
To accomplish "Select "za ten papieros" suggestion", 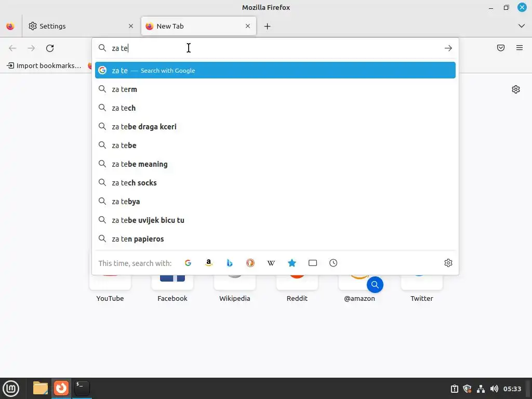I will pyautogui.click(x=275, y=239).
